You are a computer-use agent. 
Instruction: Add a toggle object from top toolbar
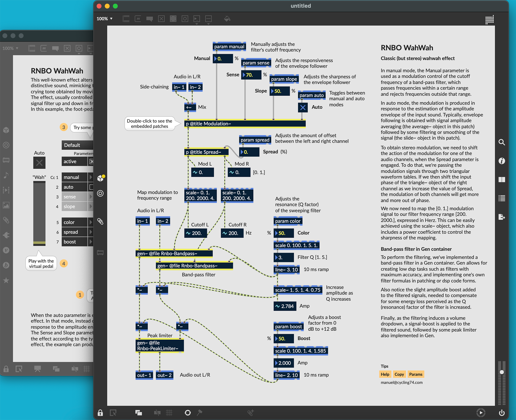pyautogui.click(x=161, y=19)
